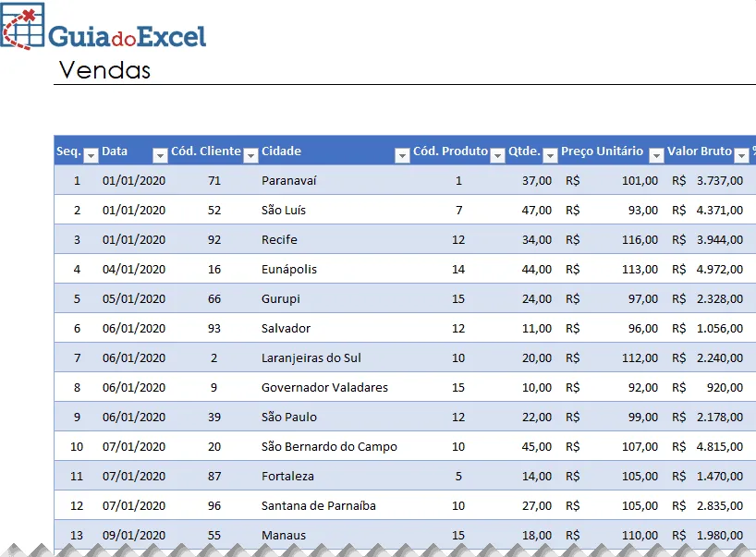Select quantity 45,00 cell
Screen dimensions: 756x557
[x=532, y=446]
